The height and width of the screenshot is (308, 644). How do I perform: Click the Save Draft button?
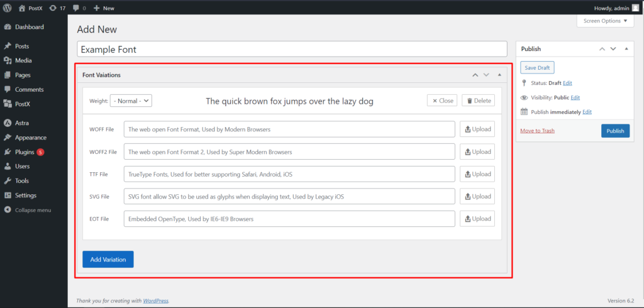point(537,68)
